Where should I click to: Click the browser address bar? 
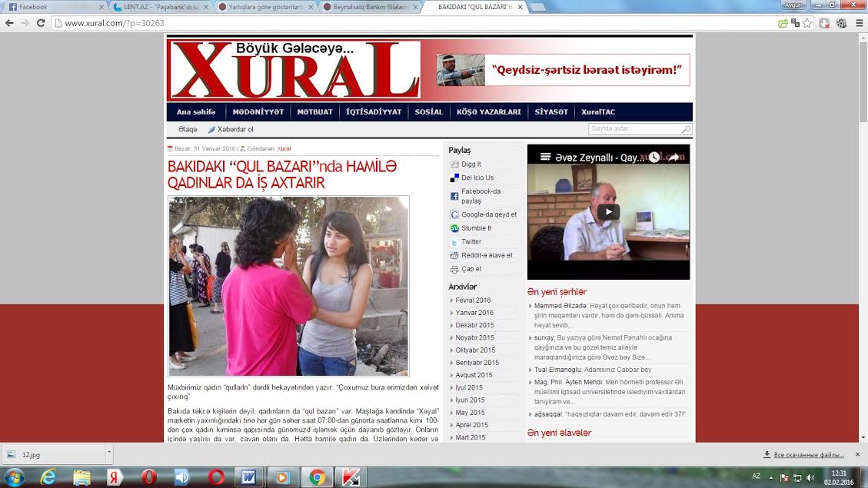pos(415,23)
